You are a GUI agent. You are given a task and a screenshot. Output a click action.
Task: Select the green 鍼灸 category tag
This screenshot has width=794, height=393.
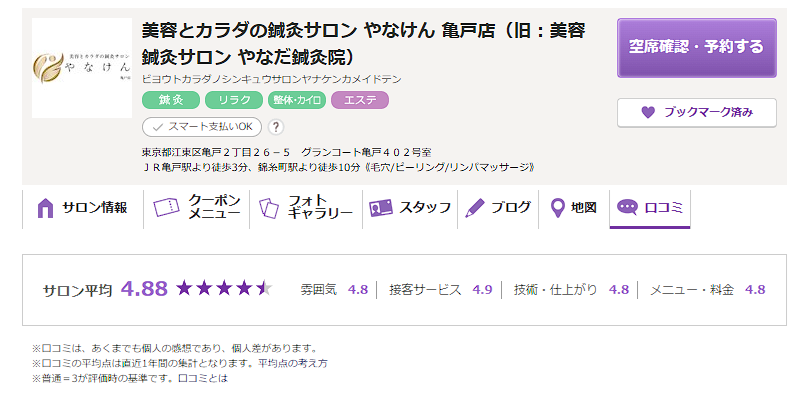point(171,100)
